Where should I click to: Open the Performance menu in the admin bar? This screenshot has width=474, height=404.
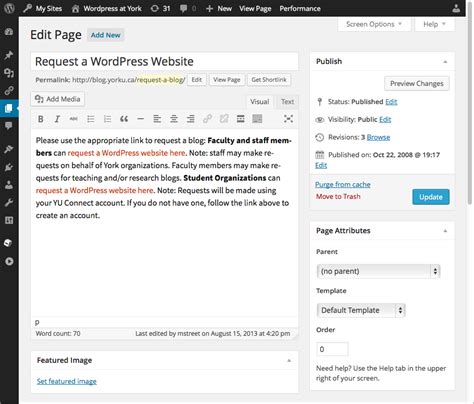[x=300, y=8]
